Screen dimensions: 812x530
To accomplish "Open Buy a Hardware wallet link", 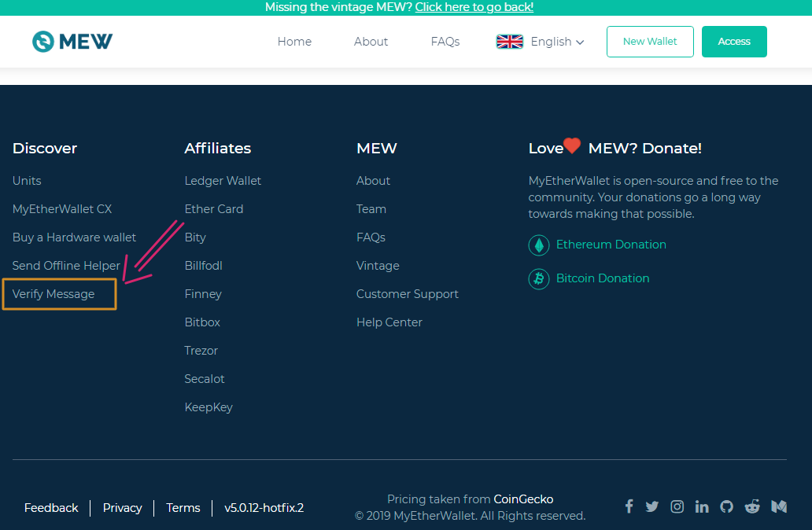I will pos(74,237).
